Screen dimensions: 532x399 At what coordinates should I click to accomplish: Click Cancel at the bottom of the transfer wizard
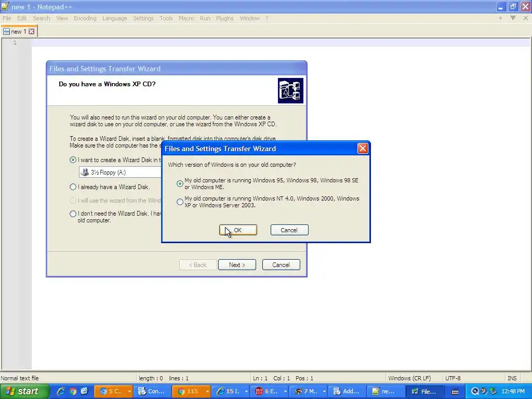point(281,265)
